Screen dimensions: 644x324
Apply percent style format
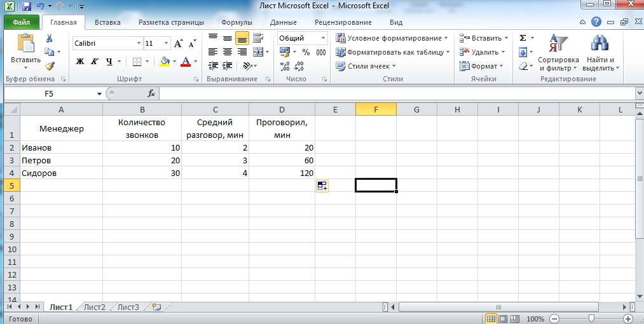[x=306, y=52]
